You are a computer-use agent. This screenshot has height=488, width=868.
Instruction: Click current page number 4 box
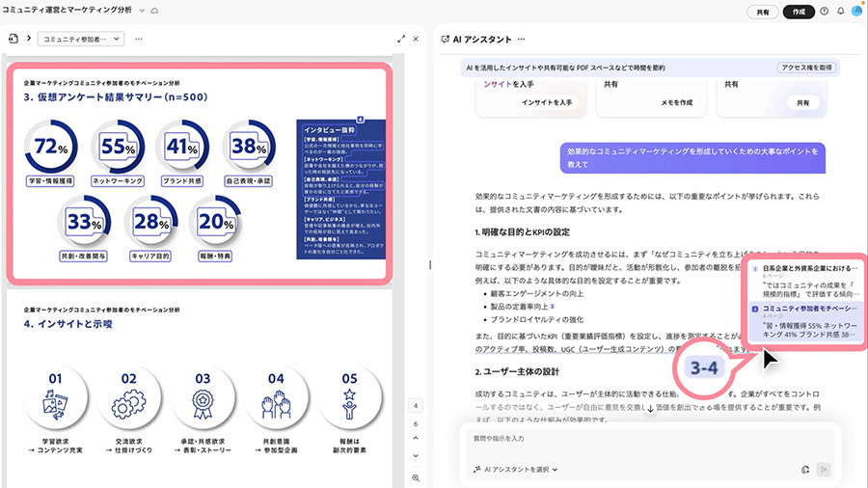pyautogui.click(x=416, y=406)
